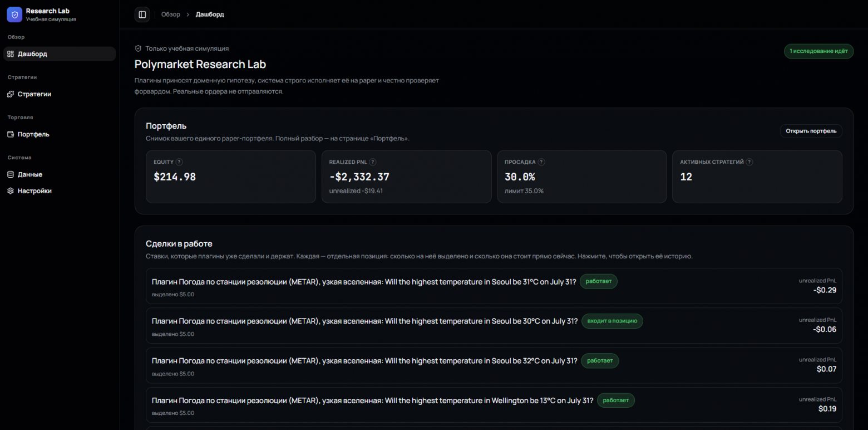Click the Research Lab shield logo icon
868x430 pixels.
click(x=14, y=14)
